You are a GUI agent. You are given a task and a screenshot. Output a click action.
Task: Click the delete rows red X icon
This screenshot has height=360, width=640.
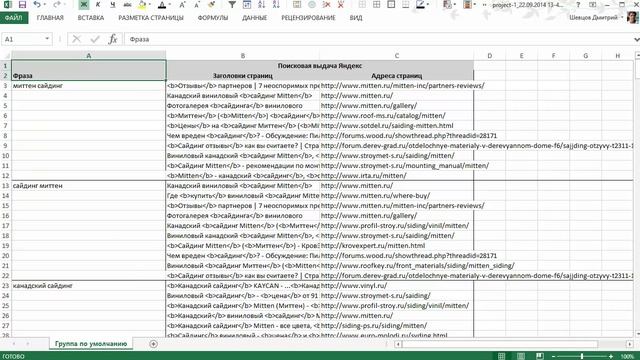point(327,4)
